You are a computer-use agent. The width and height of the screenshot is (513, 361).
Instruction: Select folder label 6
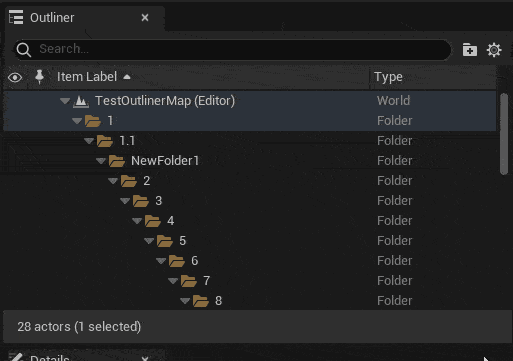pyautogui.click(x=195, y=261)
